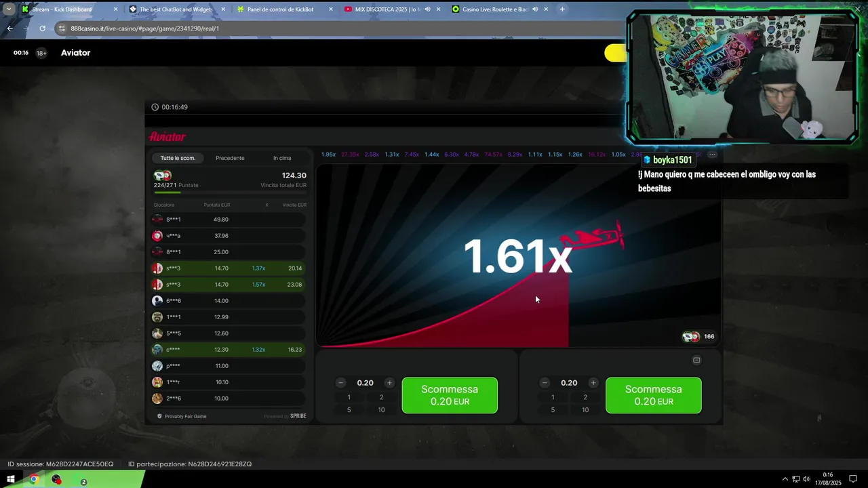This screenshot has height=488, width=868.
Task: Open a new browser tab
Action: (562, 9)
